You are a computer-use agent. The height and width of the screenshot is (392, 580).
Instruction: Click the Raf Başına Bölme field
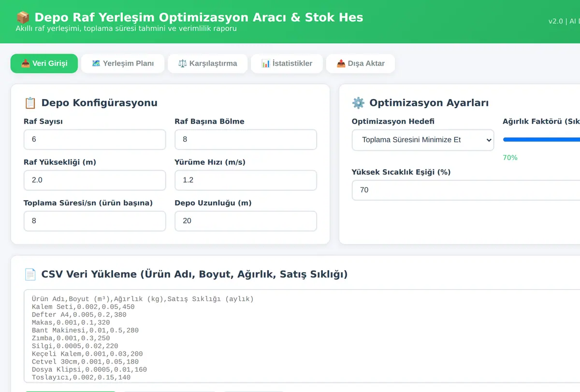[246, 139]
